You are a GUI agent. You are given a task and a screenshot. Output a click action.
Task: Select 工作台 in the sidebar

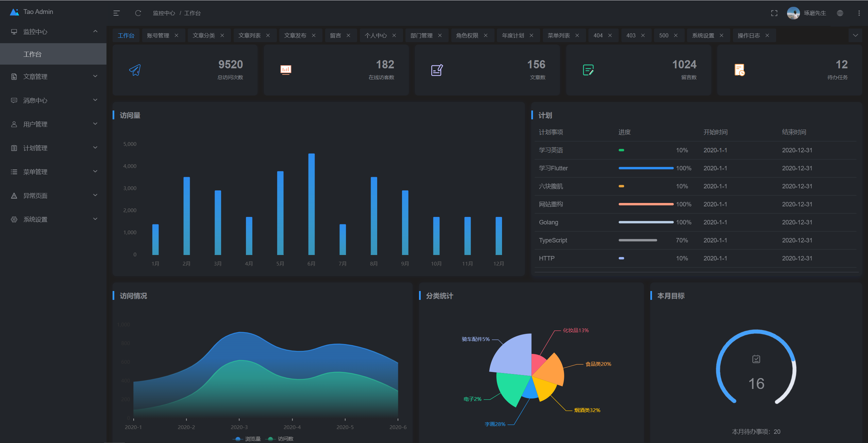tap(33, 54)
